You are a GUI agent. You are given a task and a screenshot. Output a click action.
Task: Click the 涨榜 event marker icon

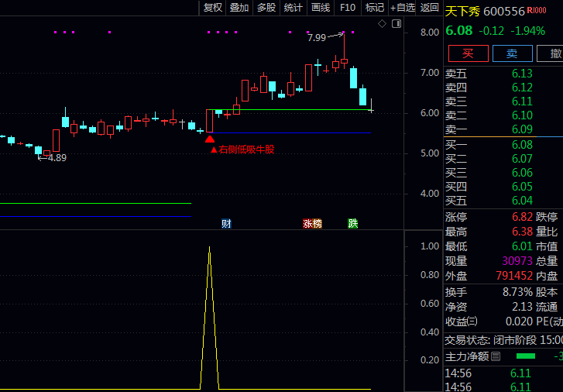click(x=312, y=224)
